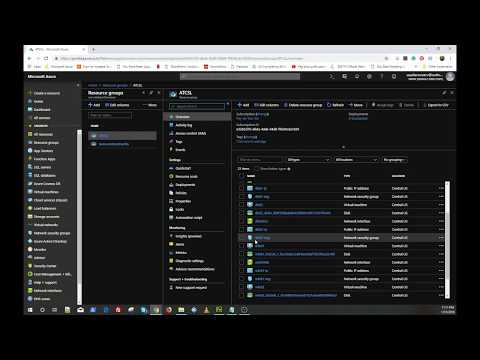Open Security Center in the sidebar
This screenshot has height=360, width=480.
(x=42, y=266)
